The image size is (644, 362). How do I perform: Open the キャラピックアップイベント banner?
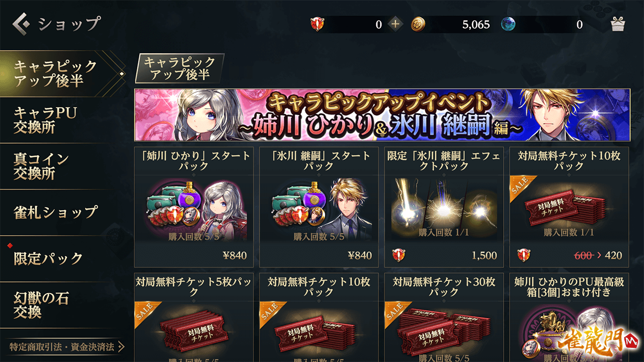coord(382,115)
